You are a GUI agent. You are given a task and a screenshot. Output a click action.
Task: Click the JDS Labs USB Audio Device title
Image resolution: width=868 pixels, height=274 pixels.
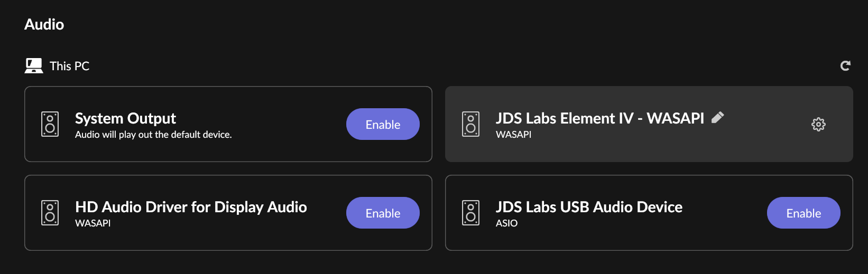(x=589, y=207)
